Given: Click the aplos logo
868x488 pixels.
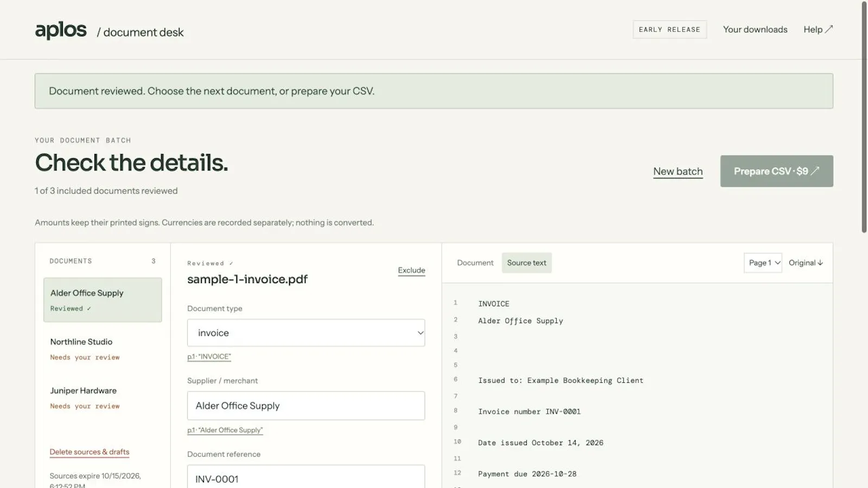Looking at the screenshot, I should coord(61,30).
